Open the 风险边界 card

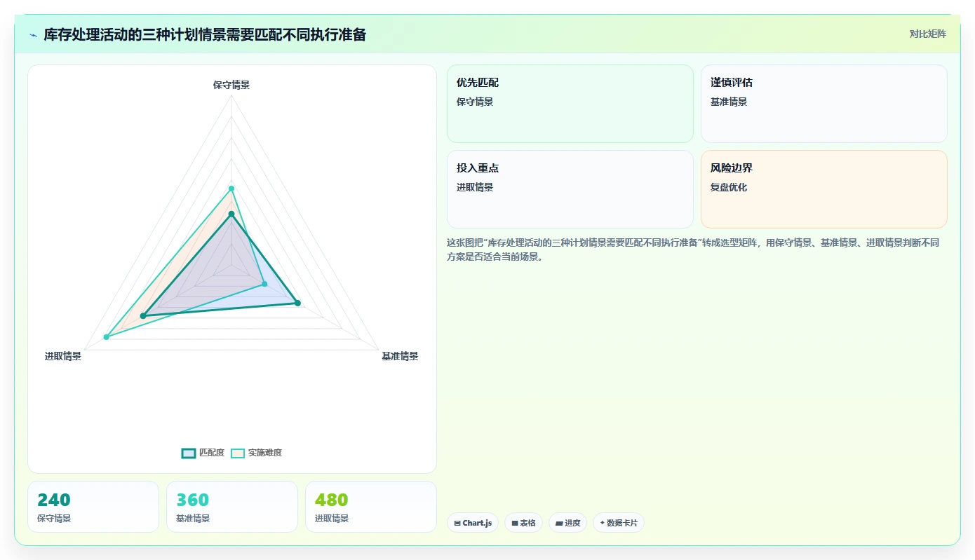point(824,189)
